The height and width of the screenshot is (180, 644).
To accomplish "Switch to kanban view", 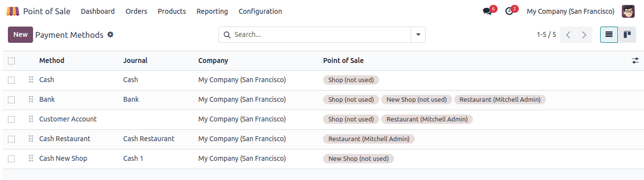I will pos(627,34).
